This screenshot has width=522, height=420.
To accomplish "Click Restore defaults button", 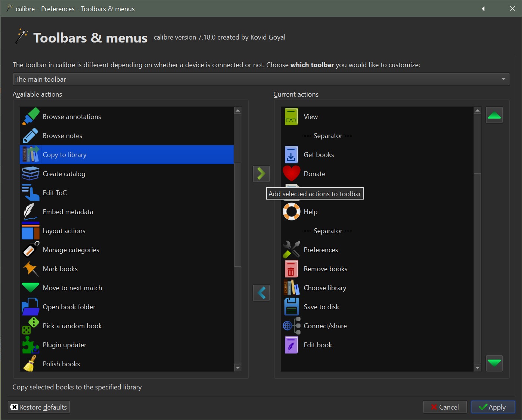I will (39, 407).
